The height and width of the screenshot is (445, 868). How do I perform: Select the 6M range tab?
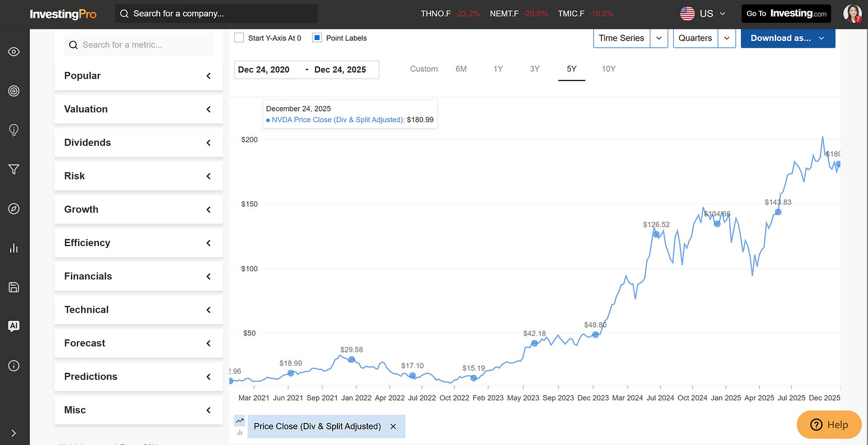tap(461, 69)
